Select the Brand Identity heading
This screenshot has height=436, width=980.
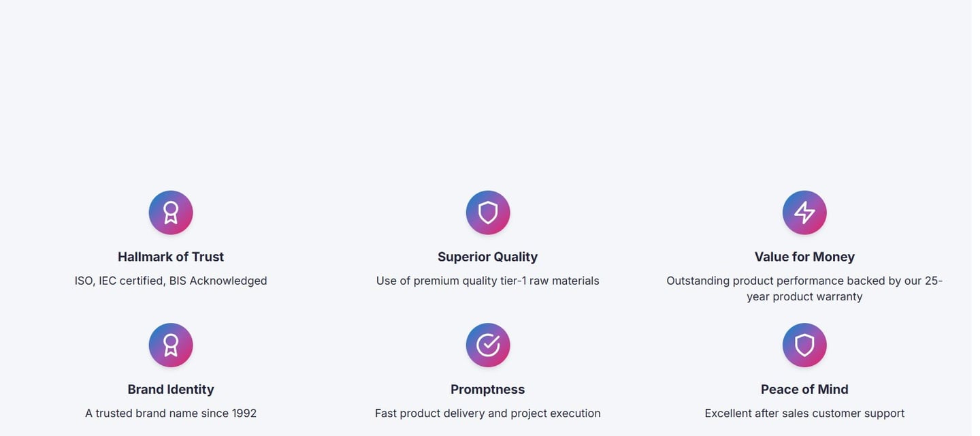point(171,390)
